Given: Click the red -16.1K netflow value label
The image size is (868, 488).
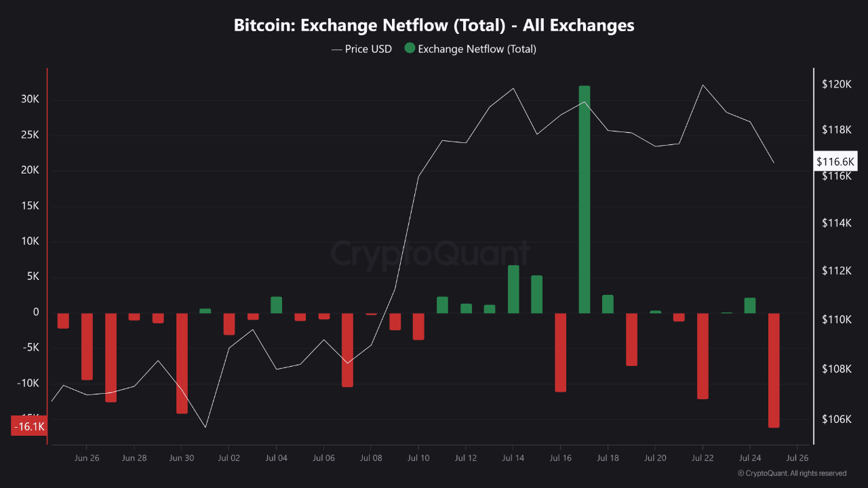Looking at the screenshot, I should [x=29, y=426].
